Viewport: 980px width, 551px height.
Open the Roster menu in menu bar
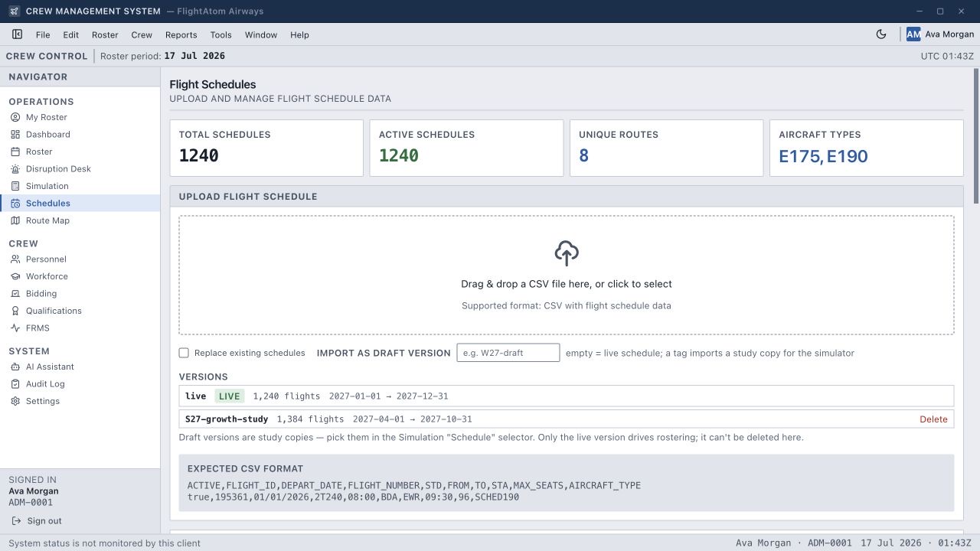(105, 34)
